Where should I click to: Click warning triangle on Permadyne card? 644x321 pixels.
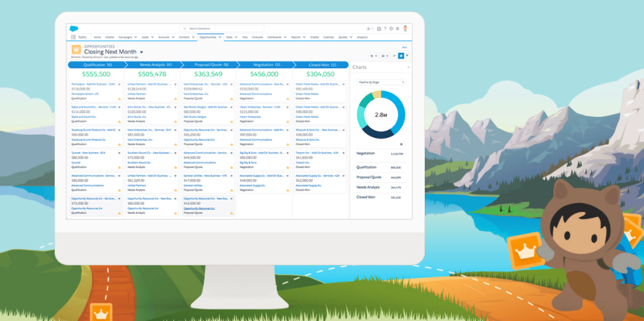pyautogui.click(x=120, y=98)
